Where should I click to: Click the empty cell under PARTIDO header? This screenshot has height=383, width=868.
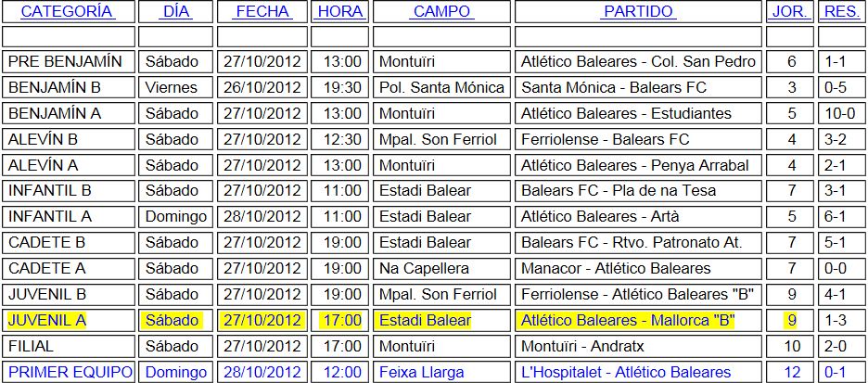pos(638,36)
